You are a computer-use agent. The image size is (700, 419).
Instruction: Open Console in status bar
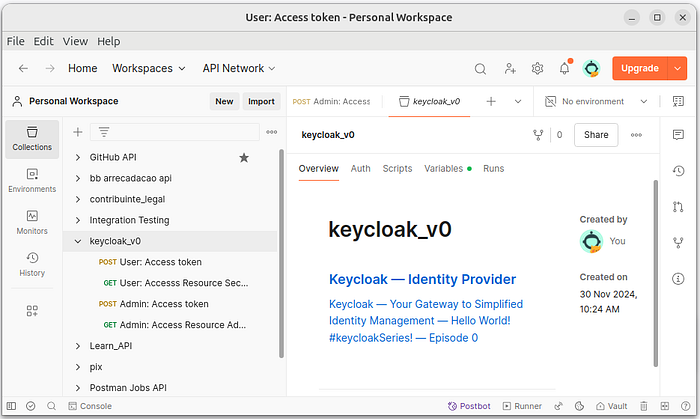[90, 406]
